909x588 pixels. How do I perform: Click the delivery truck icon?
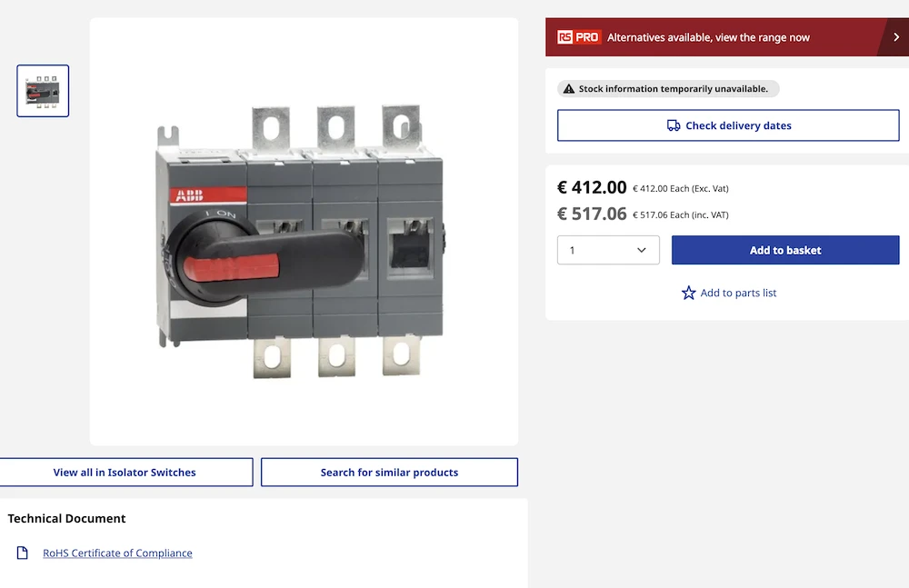click(x=674, y=125)
